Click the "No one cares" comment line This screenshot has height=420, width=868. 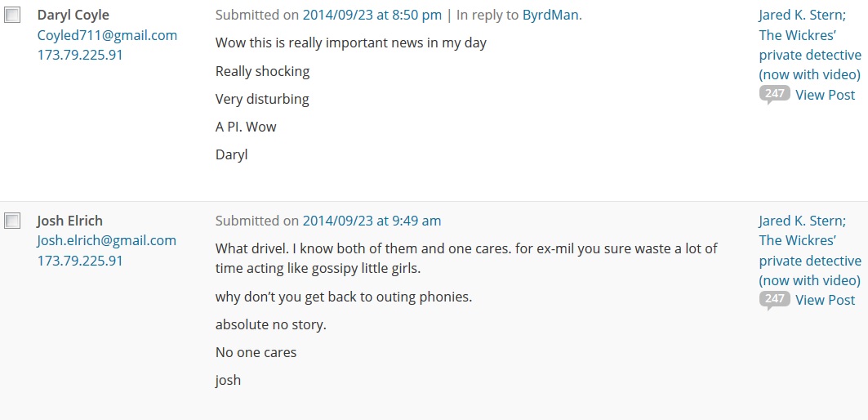point(256,352)
